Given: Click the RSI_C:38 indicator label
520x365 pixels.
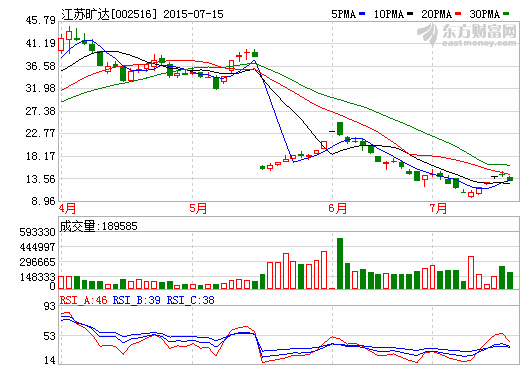Looking at the screenshot, I should click(x=191, y=300).
